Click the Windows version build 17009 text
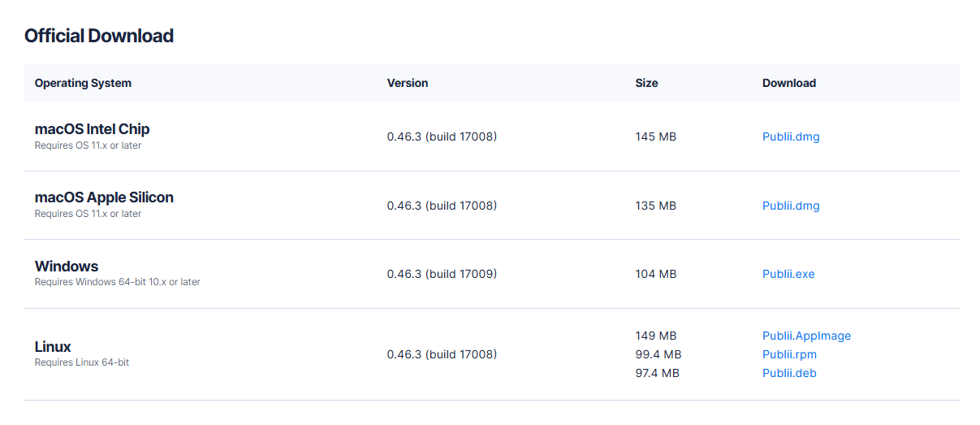The width and height of the screenshot is (980, 425). (442, 274)
